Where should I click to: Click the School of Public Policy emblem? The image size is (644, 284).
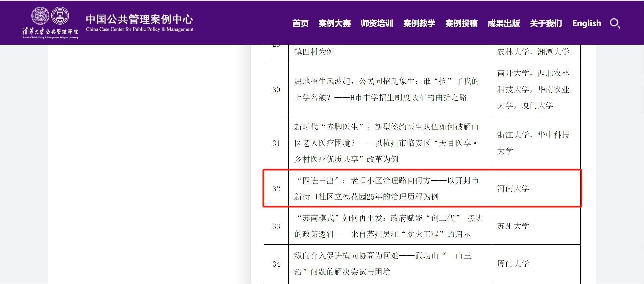pyautogui.click(x=60, y=16)
